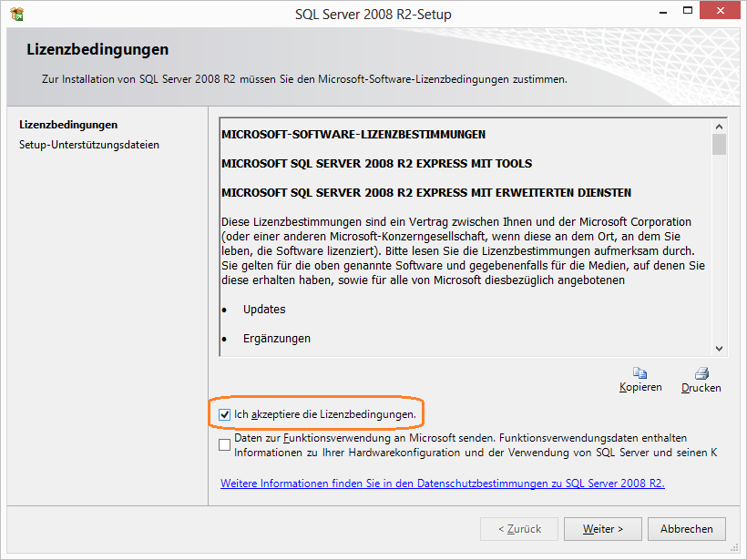Click the Weiter > button
The image size is (747, 560).
603,529
